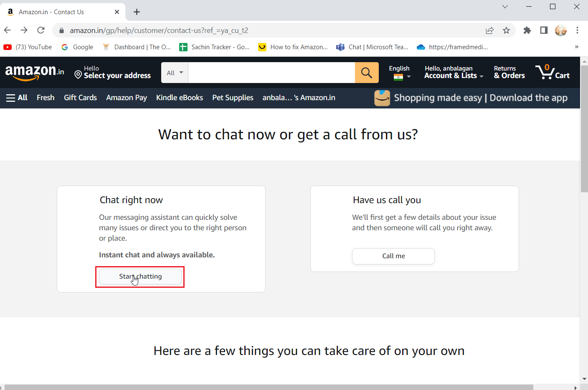588x390 pixels.
Task: Go forward to next page
Action: (24, 30)
